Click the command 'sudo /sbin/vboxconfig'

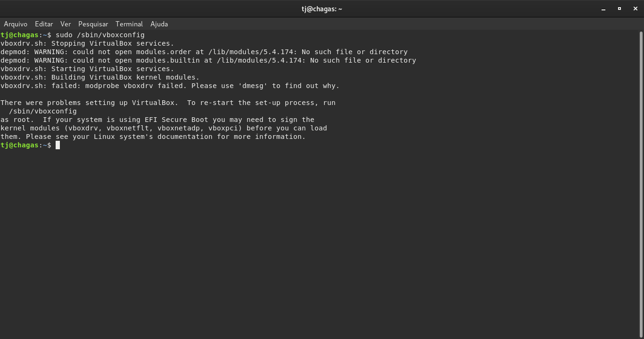tap(100, 35)
